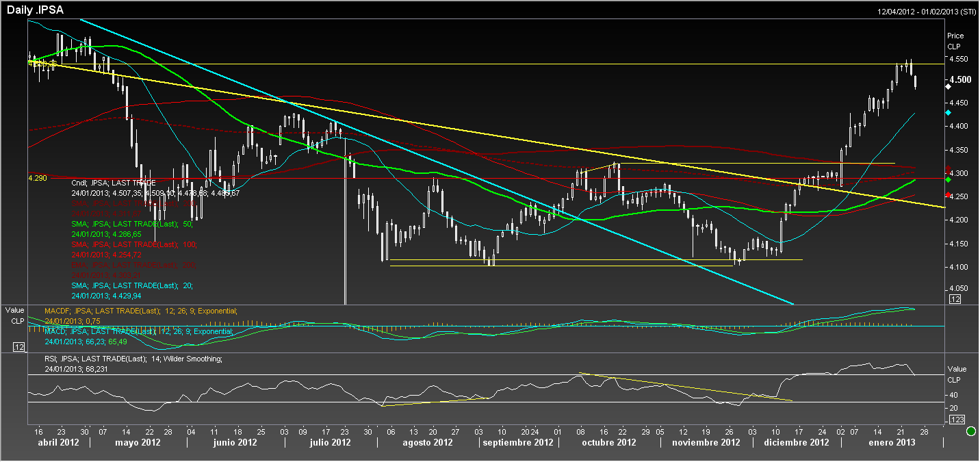Viewport: 980px width, 462px height.
Task: Click agosto 2012 on the time axis
Action: tap(429, 443)
